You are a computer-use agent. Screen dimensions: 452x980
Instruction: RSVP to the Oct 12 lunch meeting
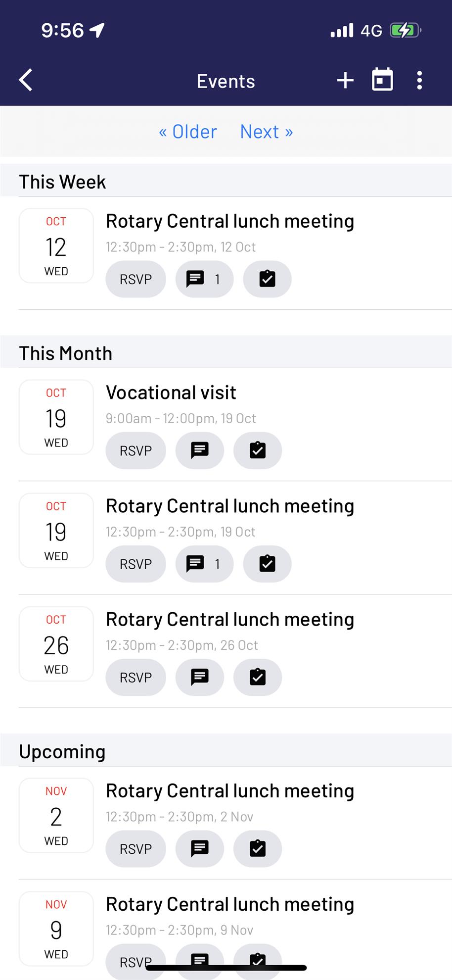[x=136, y=279]
